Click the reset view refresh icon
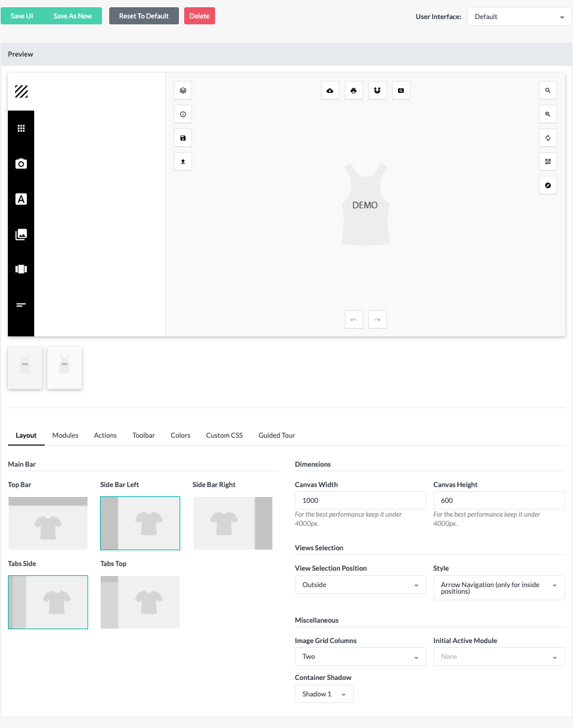573x728 pixels. (548, 138)
